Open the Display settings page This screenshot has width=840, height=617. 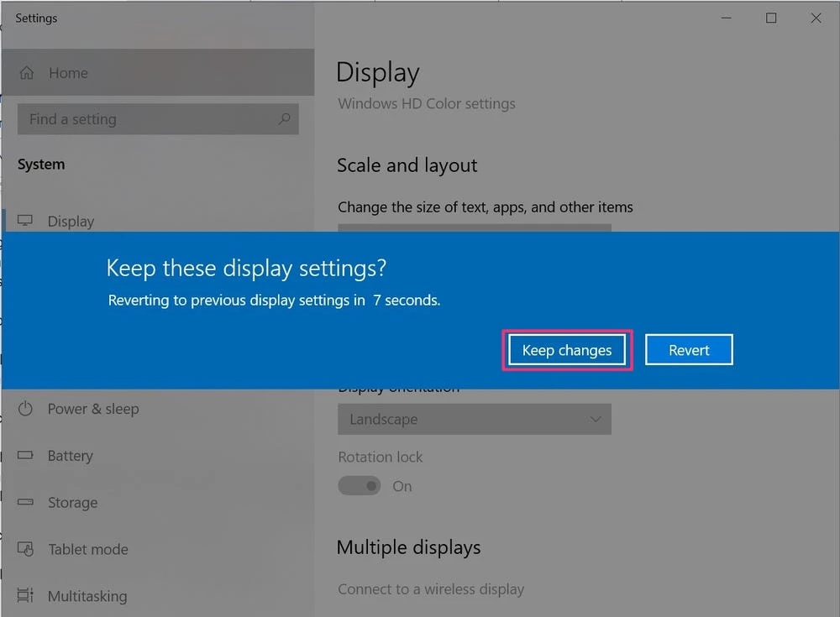71,221
